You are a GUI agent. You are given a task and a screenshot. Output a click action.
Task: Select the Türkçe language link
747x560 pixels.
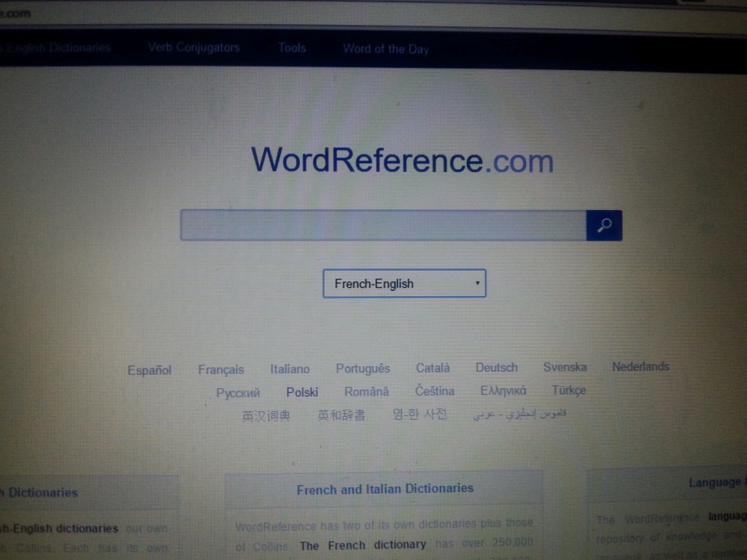tap(568, 390)
